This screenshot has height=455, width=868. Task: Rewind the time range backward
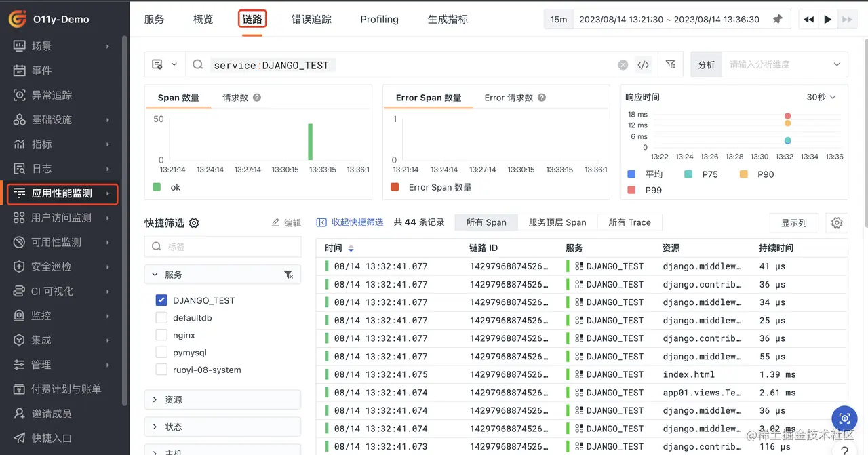tap(808, 20)
